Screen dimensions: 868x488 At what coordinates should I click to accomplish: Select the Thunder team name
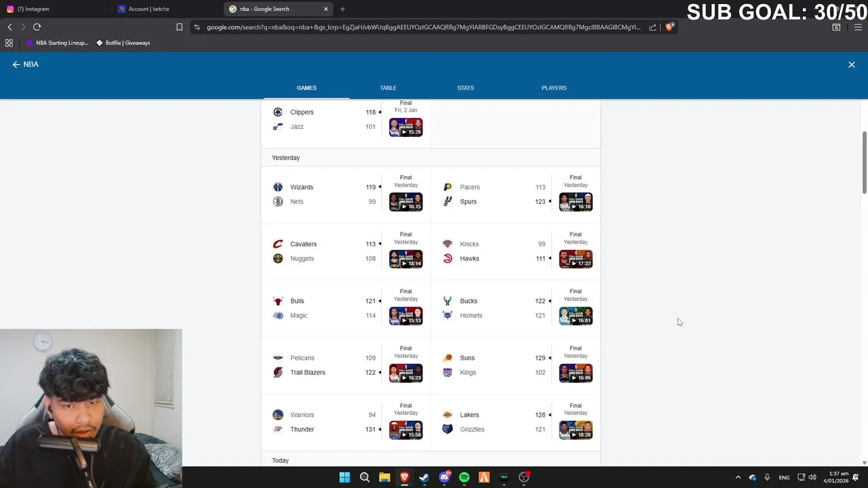point(302,429)
